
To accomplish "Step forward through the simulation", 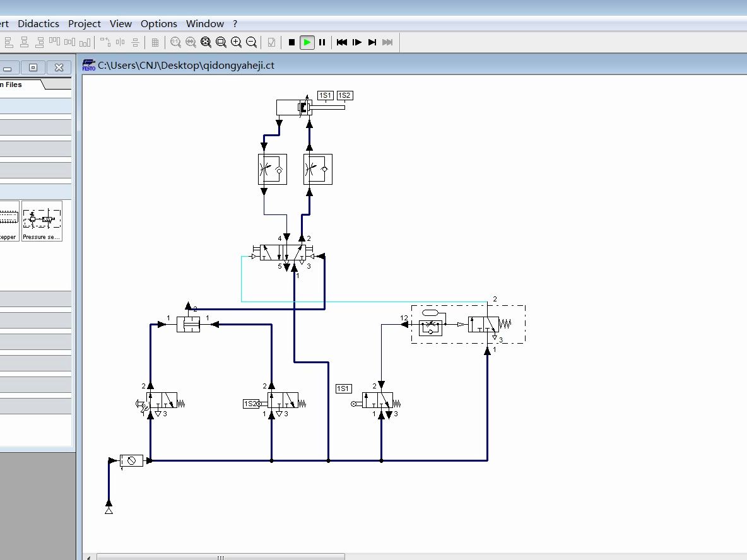I will (x=357, y=42).
